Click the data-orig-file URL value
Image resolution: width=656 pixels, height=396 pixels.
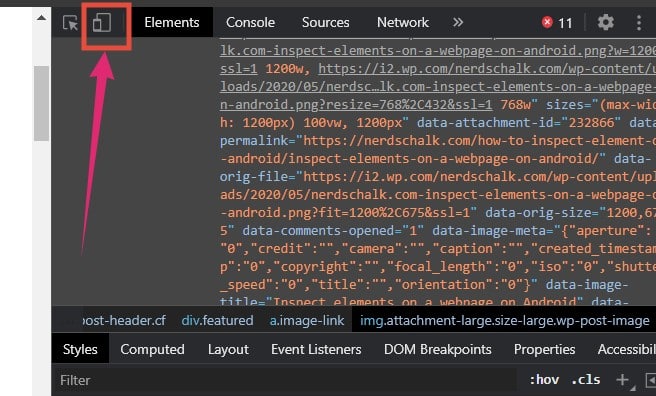click(x=438, y=194)
